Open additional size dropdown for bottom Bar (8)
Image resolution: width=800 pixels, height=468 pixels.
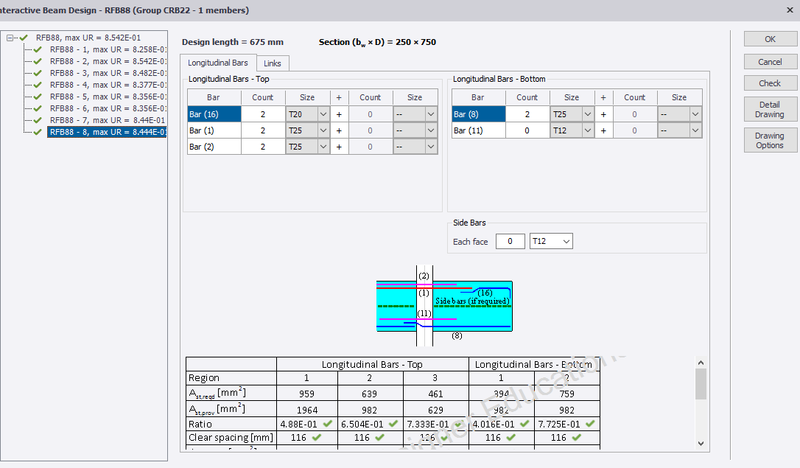(695, 114)
